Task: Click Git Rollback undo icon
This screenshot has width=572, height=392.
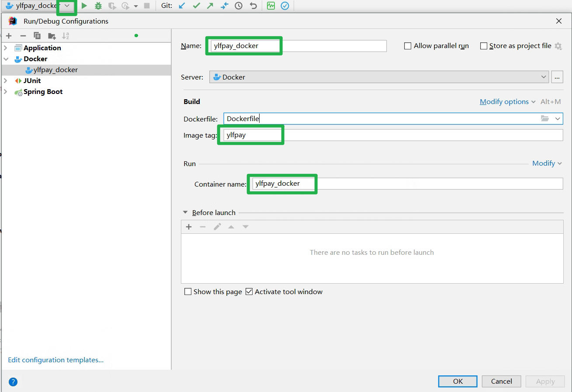Action: tap(253, 6)
